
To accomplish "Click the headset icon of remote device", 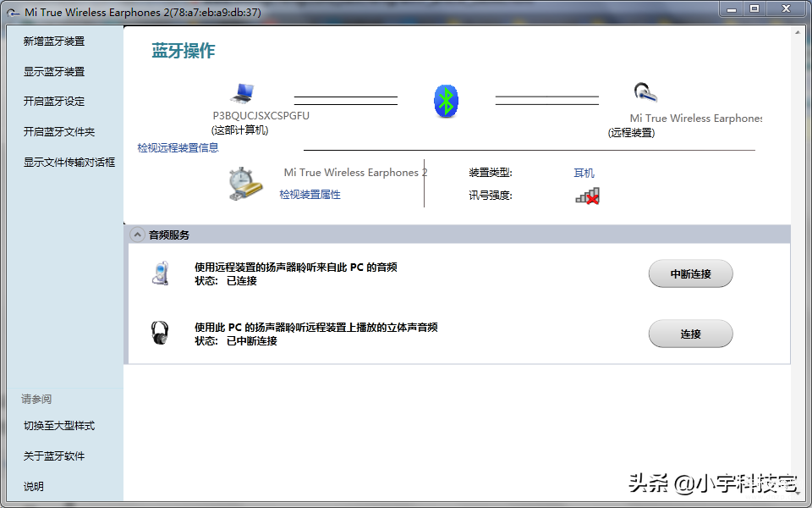I will tap(645, 93).
